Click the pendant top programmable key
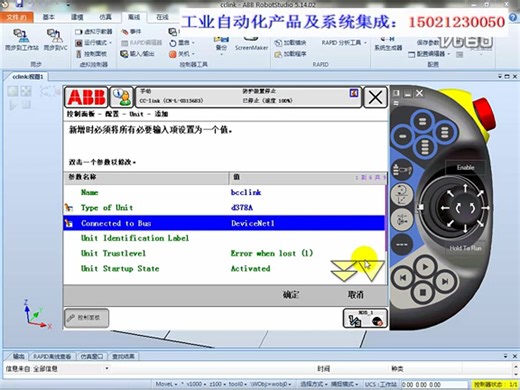The height and width of the screenshot is (390, 520). (x=422, y=122)
